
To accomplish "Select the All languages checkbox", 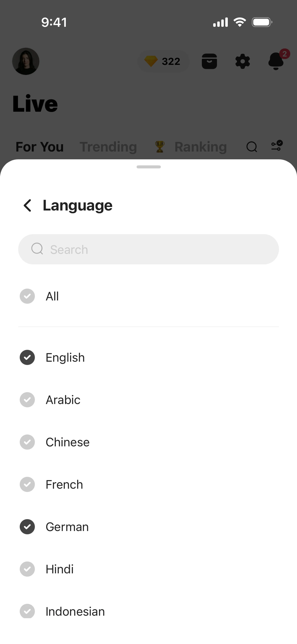I will (27, 296).
